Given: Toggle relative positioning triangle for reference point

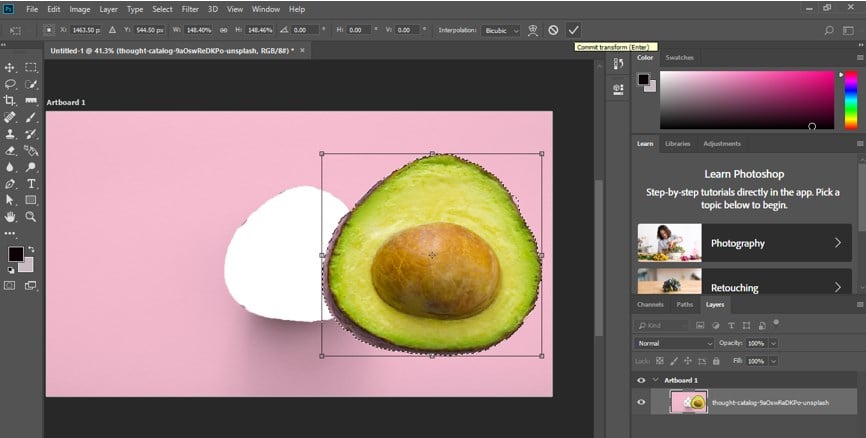Looking at the screenshot, I should coord(112,30).
